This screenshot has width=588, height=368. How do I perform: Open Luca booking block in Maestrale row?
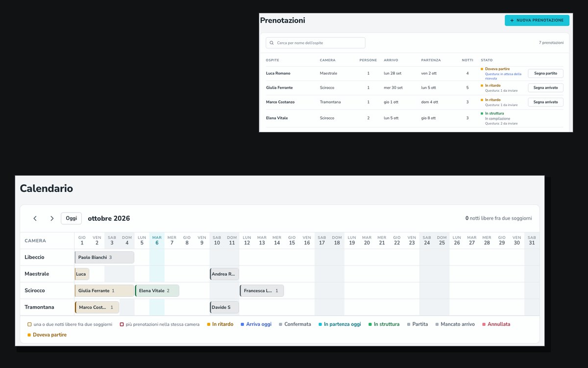pyautogui.click(x=82, y=274)
